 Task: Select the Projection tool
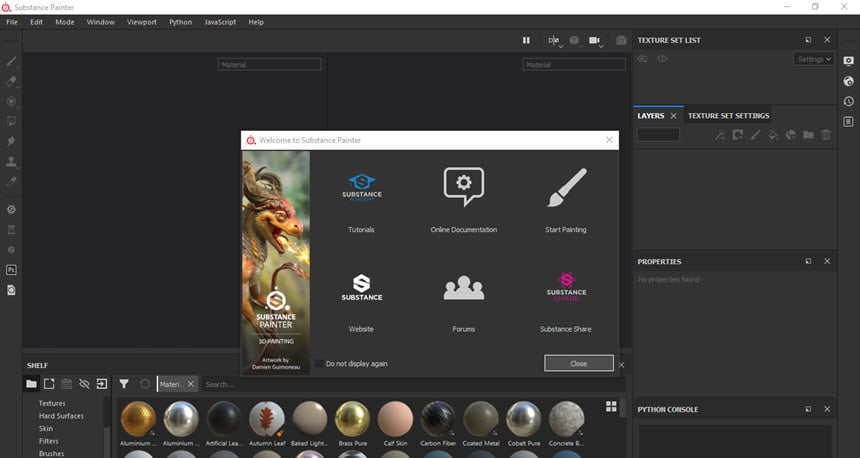[x=11, y=101]
